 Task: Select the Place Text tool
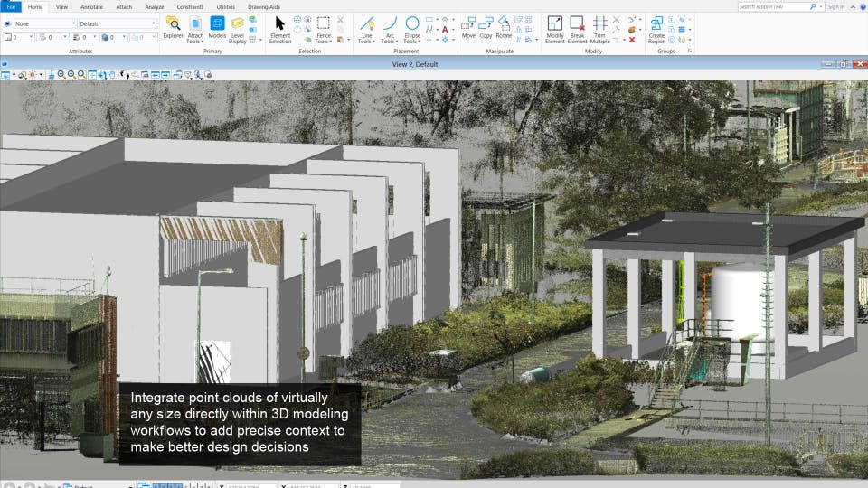[x=445, y=30]
